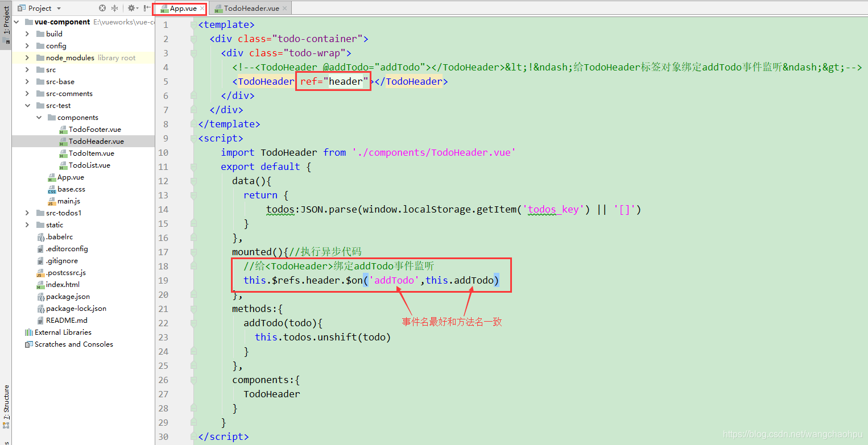This screenshot has width=868, height=445.
Task: Fold the template block at line 1
Action: point(193,25)
